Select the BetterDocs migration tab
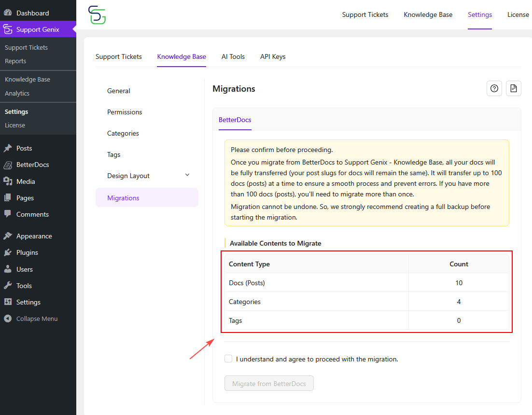 235,120
